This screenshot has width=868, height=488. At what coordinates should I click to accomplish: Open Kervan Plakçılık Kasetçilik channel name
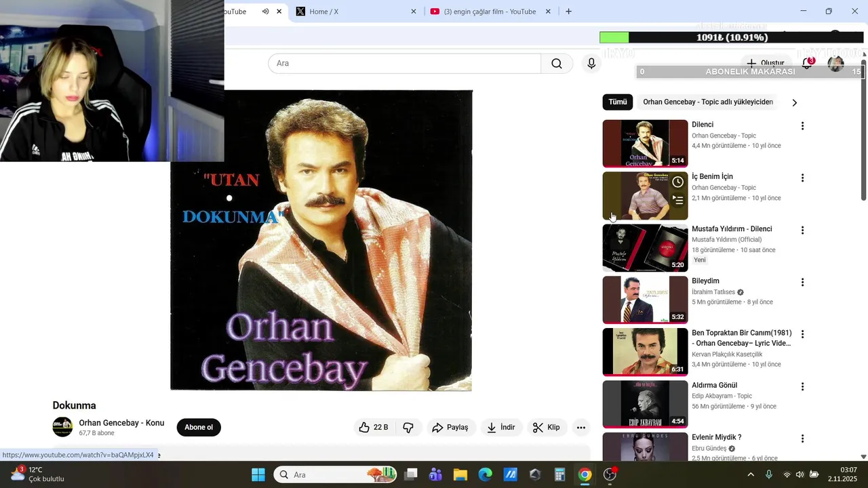pyautogui.click(x=727, y=354)
